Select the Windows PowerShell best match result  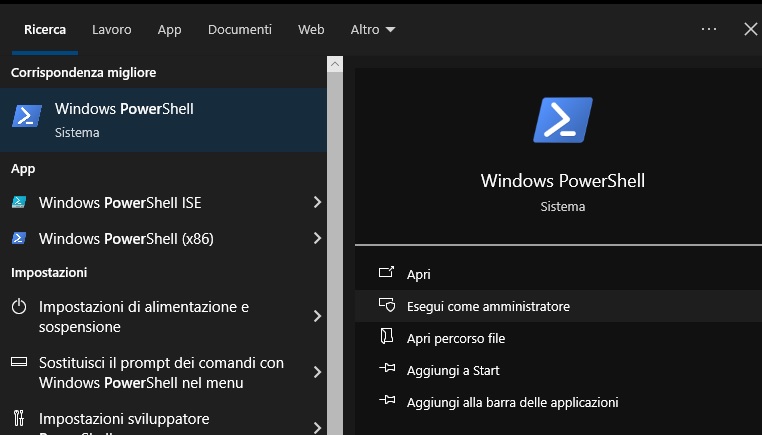pyautogui.click(x=163, y=120)
